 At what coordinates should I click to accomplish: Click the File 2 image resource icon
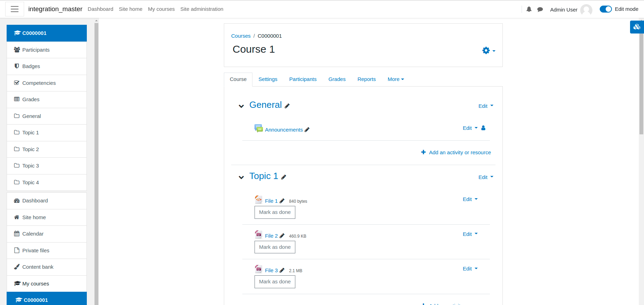(258, 235)
